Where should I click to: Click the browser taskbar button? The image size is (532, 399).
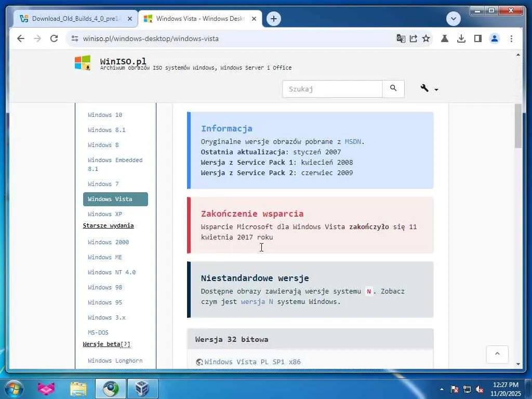(111, 389)
